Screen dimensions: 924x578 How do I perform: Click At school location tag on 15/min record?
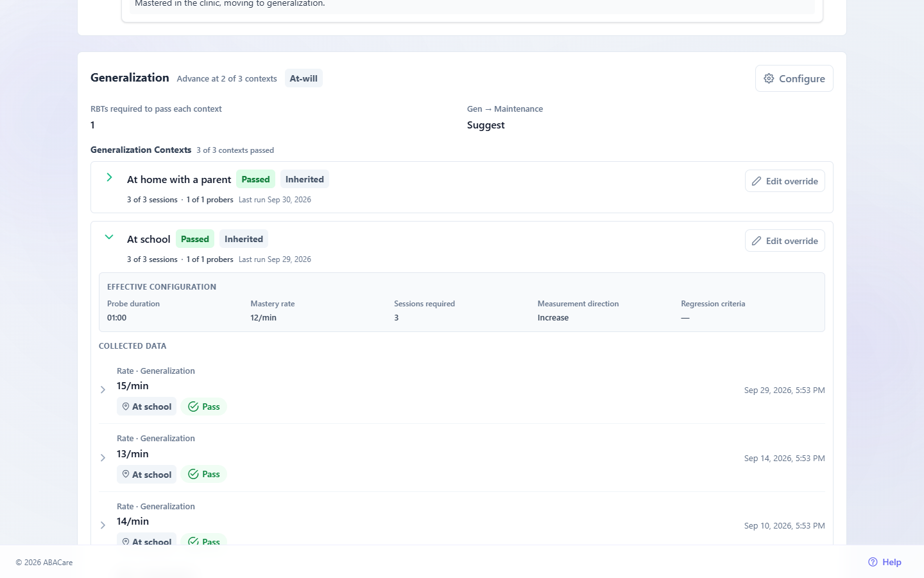(x=146, y=407)
